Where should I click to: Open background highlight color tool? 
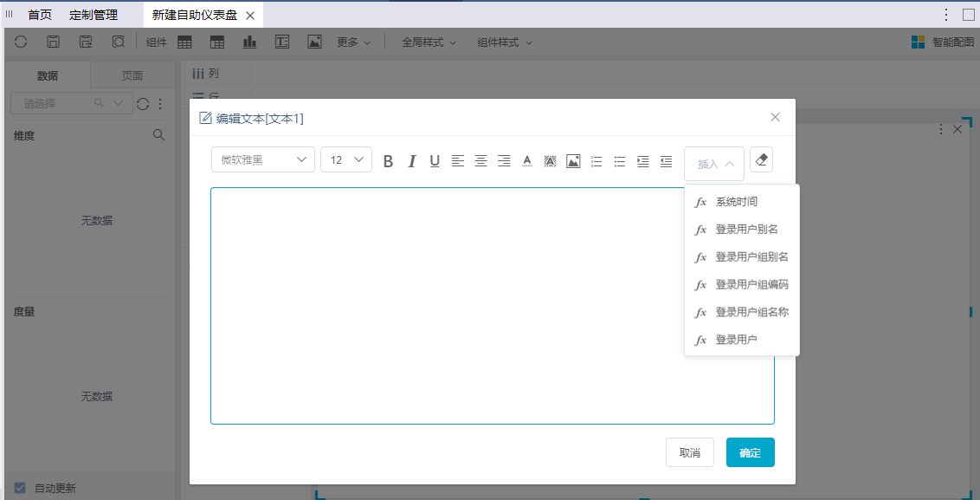pos(550,161)
